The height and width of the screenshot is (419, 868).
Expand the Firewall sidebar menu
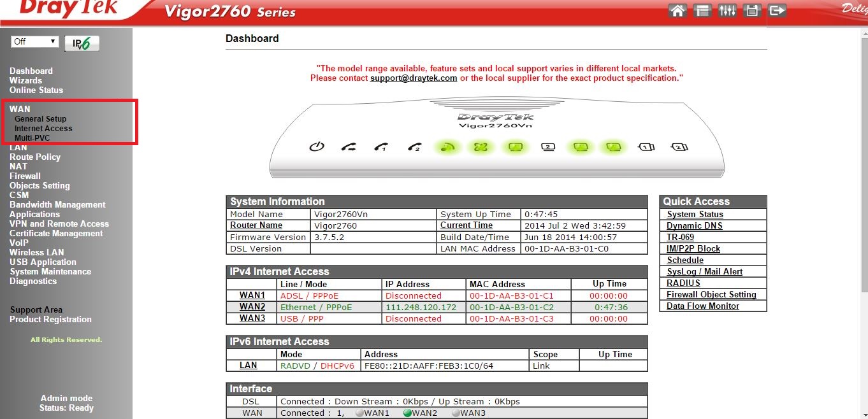25,176
